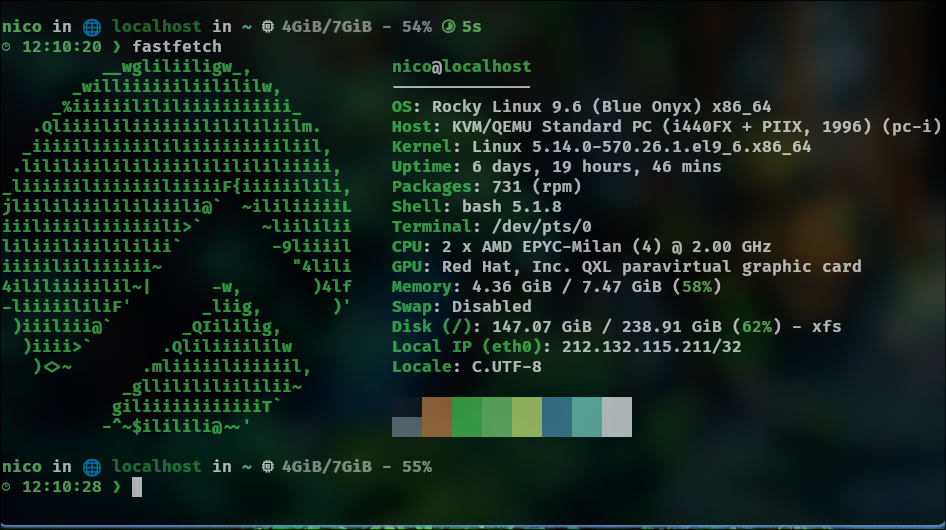Screen dimensions: 946x530
Task: Click the prompt chevron before the fastfetch command
Action: point(117,47)
